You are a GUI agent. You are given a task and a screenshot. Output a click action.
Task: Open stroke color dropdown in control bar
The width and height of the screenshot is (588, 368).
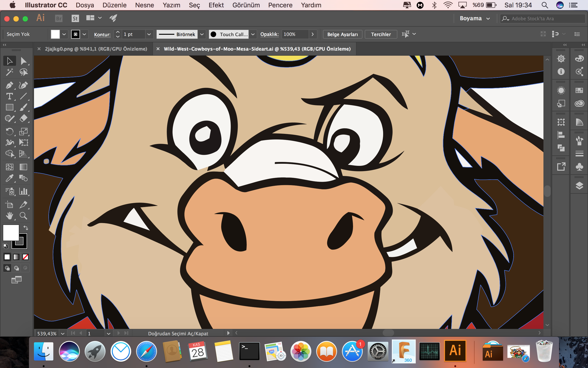[84, 34]
